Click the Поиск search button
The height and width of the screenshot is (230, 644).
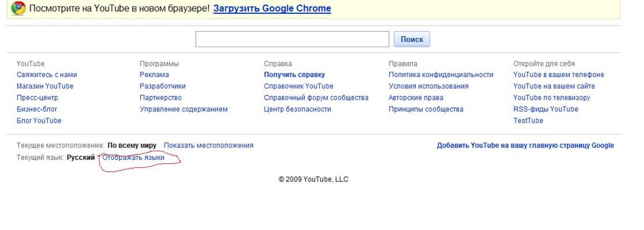(x=412, y=39)
